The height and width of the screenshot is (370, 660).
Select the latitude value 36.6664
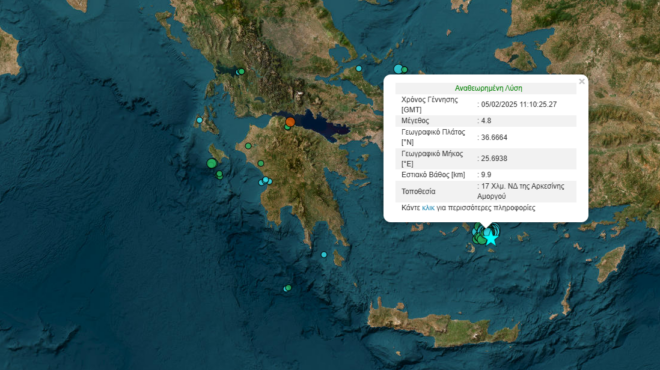point(494,138)
